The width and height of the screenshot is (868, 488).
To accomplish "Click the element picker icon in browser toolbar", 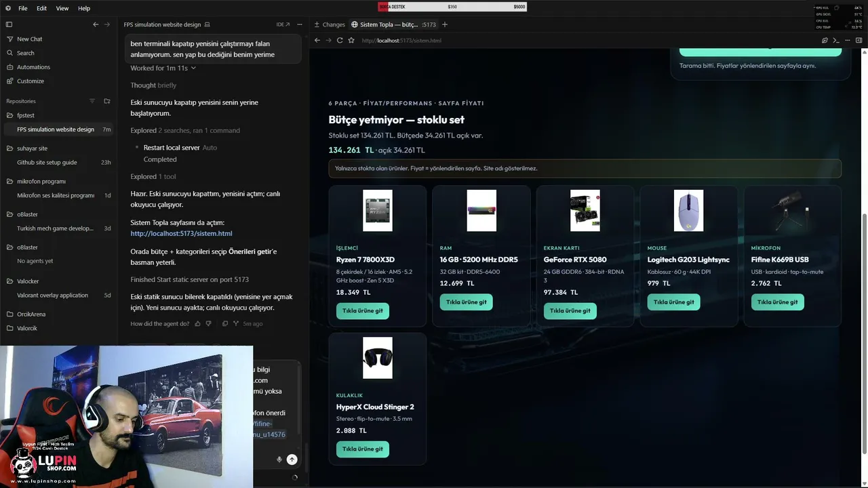I will pyautogui.click(x=825, y=40).
